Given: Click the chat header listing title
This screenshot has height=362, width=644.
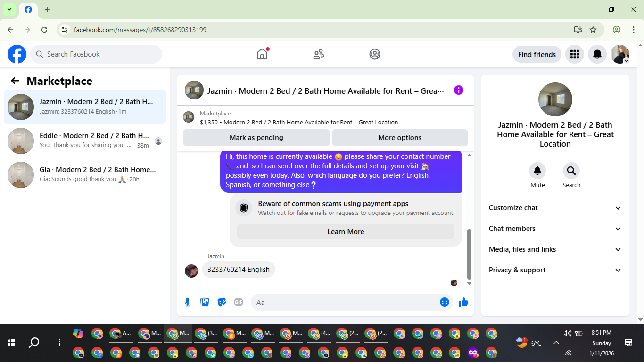Looking at the screenshot, I should (x=326, y=90).
